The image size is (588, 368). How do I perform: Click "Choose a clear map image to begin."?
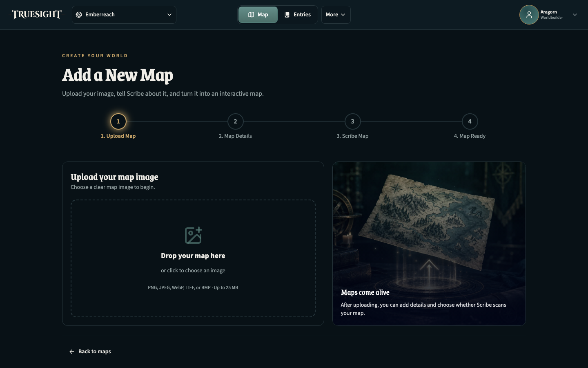coord(113,187)
